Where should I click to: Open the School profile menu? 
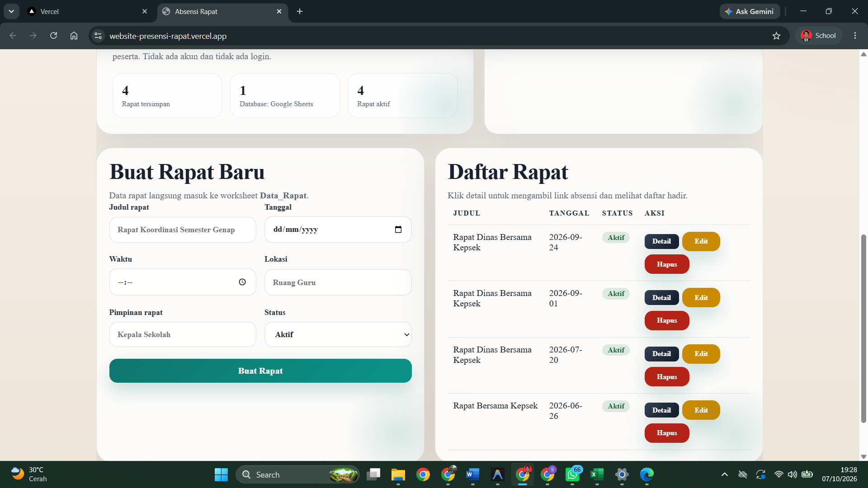818,36
